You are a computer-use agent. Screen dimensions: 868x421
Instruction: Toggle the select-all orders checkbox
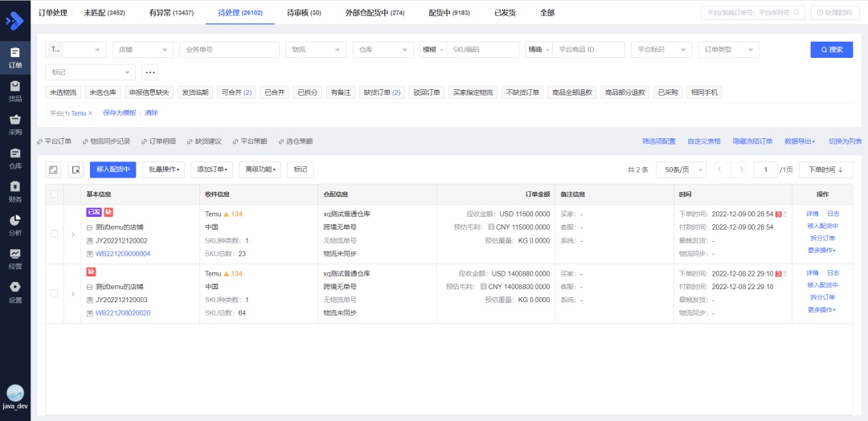pyautogui.click(x=54, y=194)
